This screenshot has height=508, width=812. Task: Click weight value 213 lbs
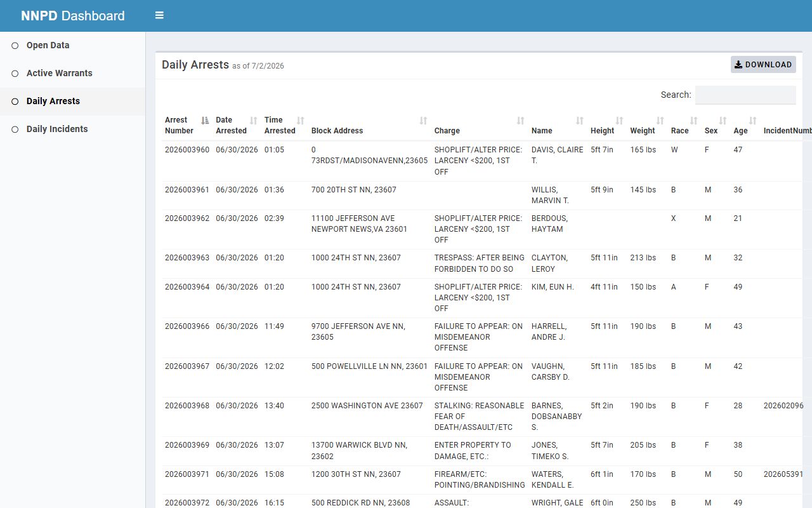coord(643,258)
